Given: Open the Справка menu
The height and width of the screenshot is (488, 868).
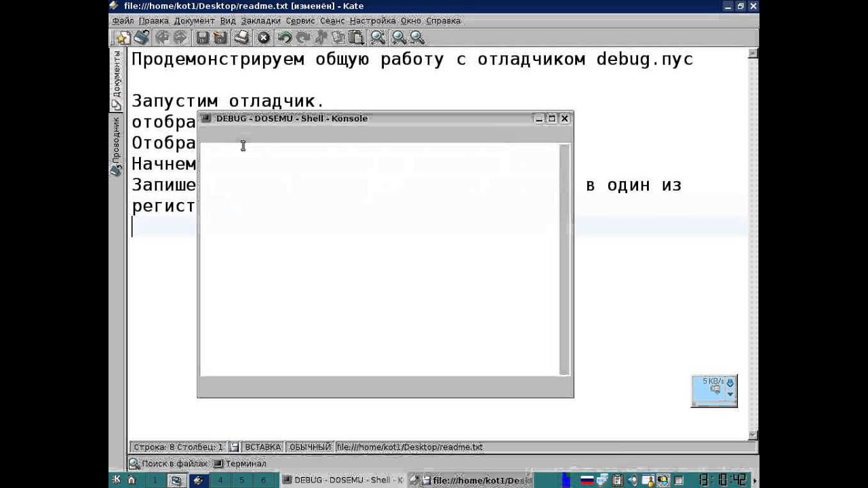Looking at the screenshot, I should pyautogui.click(x=443, y=21).
